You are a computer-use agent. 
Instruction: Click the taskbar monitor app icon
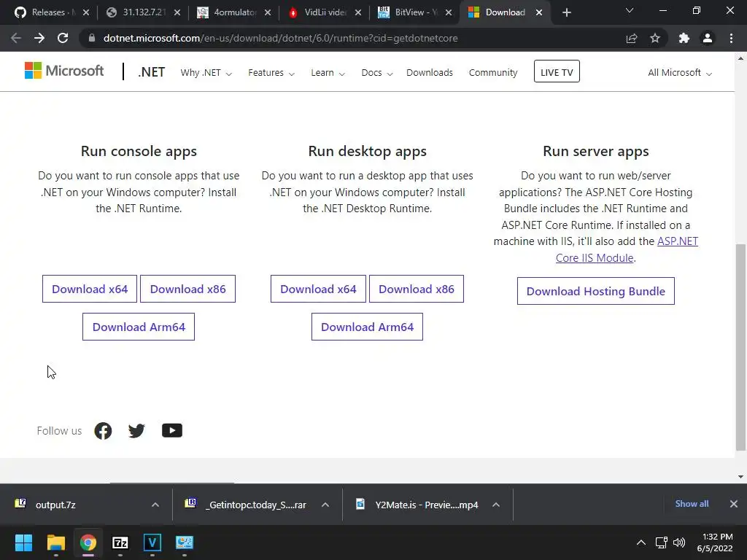click(185, 542)
